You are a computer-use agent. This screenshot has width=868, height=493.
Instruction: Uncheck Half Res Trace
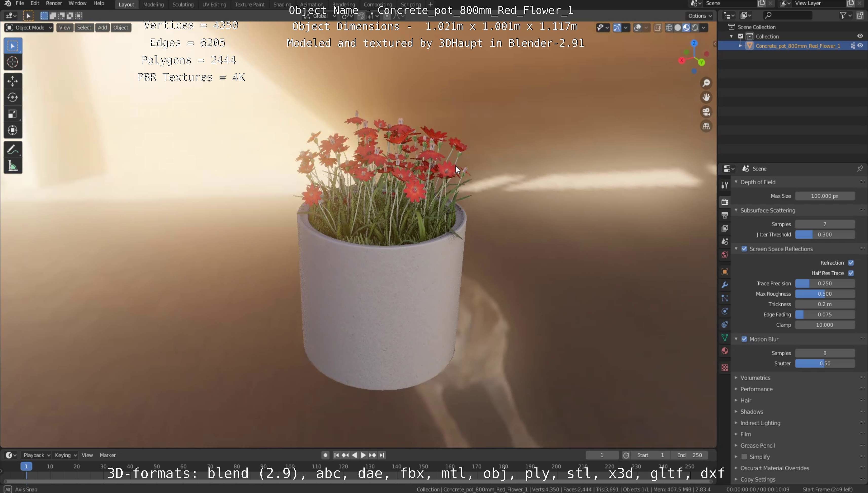[851, 273]
